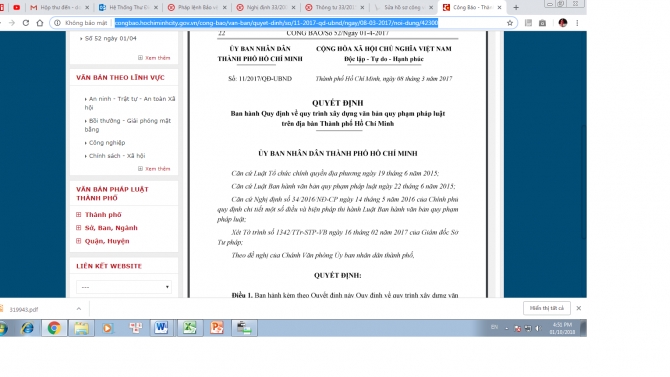Switch to the Sửa hồ sơ công tab
670x377 pixels.
[403, 7]
